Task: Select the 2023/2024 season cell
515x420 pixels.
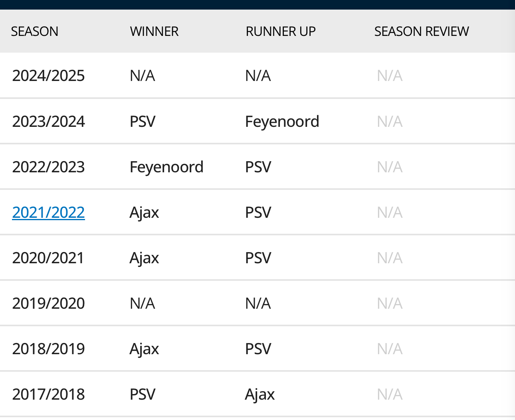Action: click(48, 122)
